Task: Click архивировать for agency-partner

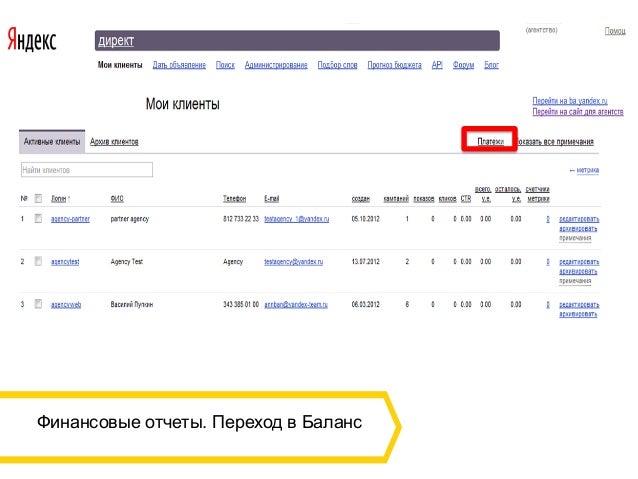Action: (x=578, y=228)
